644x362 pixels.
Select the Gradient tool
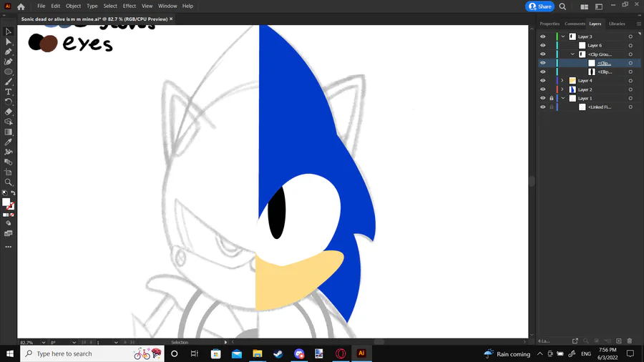point(8,132)
